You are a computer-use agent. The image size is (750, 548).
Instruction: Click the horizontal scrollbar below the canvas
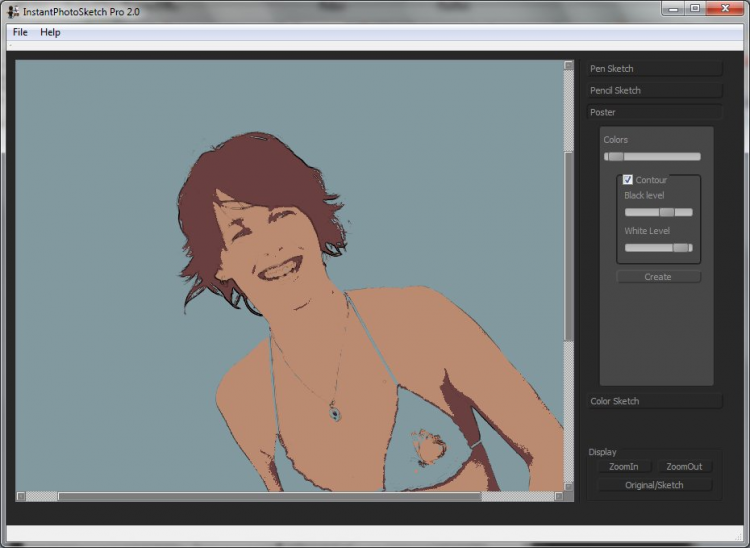pos(270,496)
